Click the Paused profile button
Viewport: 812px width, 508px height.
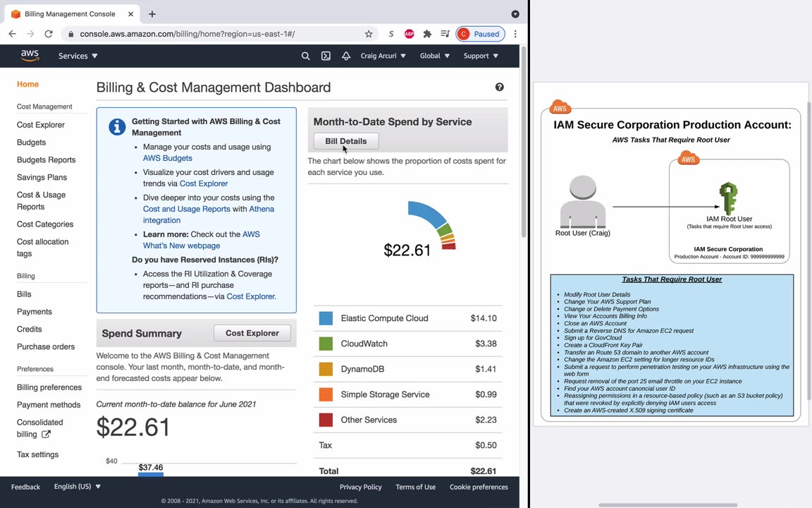(480, 34)
